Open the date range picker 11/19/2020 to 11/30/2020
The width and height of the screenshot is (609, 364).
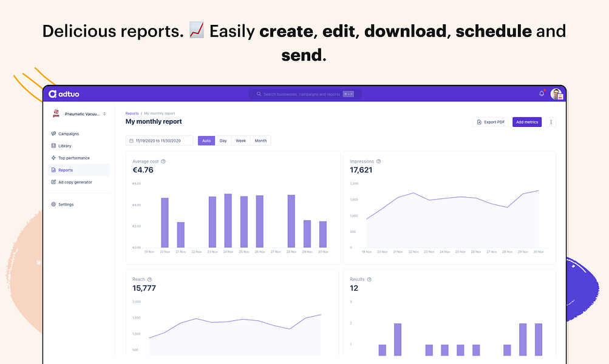159,141
